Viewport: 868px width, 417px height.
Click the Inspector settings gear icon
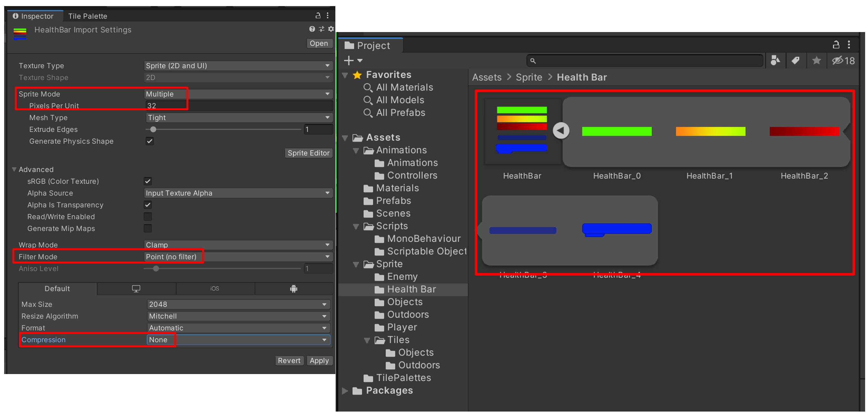point(331,29)
